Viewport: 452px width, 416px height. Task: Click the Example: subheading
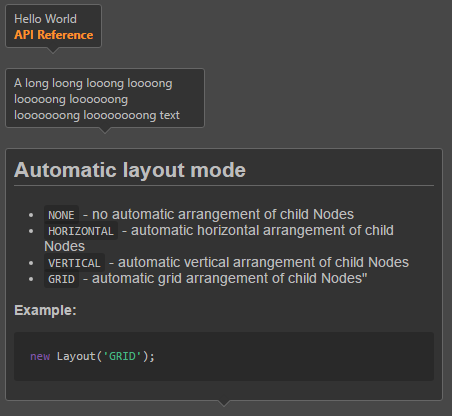[x=45, y=310]
